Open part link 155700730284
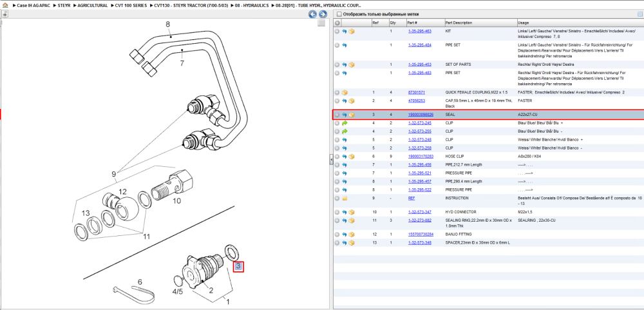This screenshot has height=310, width=644. click(x=420, y=235)
